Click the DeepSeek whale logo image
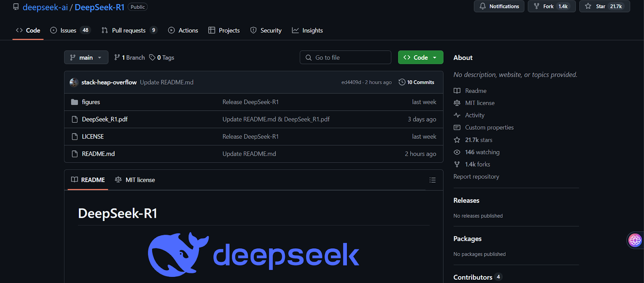 (254, 254)
